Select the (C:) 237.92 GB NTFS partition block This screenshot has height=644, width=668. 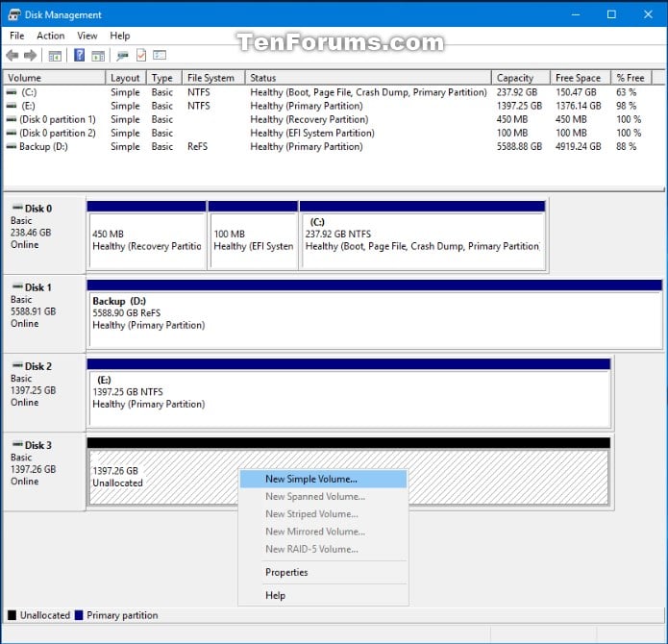(x=423, y=235)
